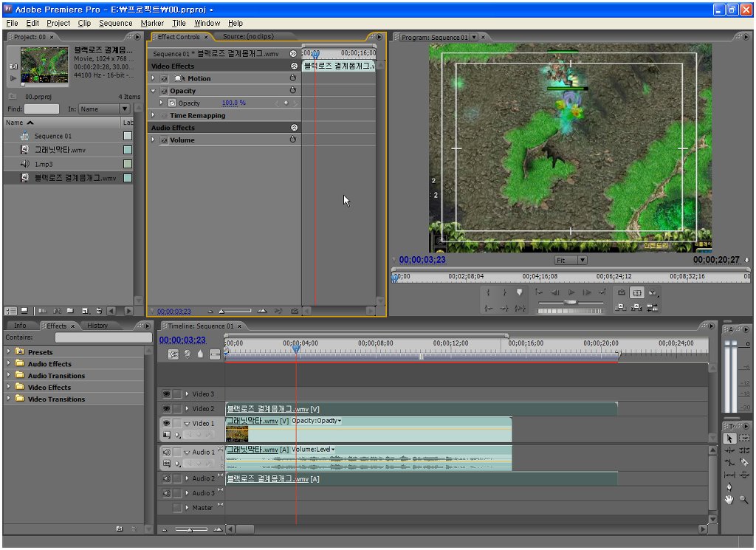Screen dimensions: 756x550
Task: Select the Hand tool
Action: coord(729,499)
